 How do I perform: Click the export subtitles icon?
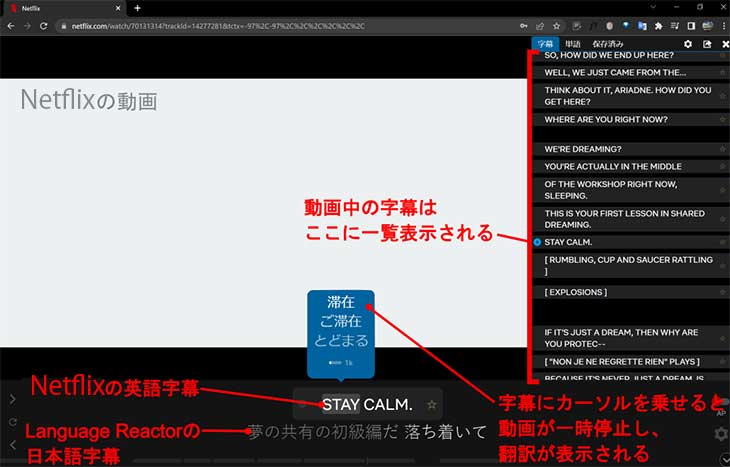[x=707, y=44]
